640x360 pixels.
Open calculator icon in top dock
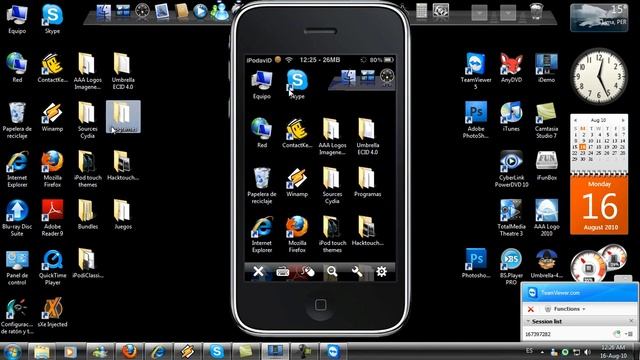pos(421,11)
